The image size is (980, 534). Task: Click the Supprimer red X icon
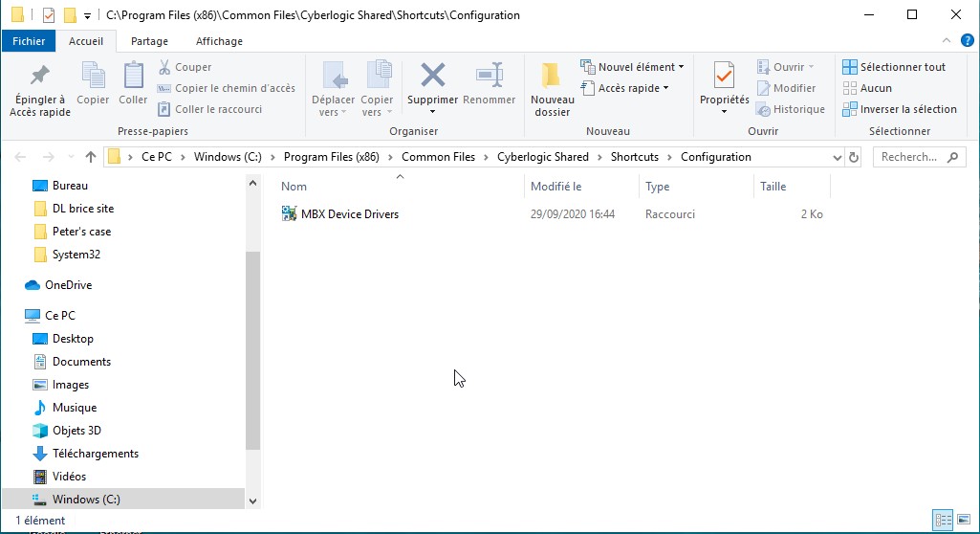pyautogui.click(x=432, y=76)
